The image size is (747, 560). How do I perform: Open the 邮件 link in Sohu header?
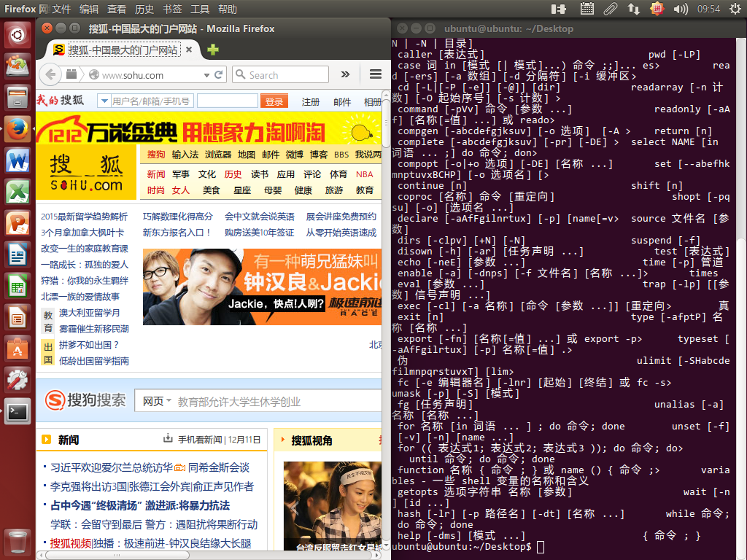[x=342, y=101]
